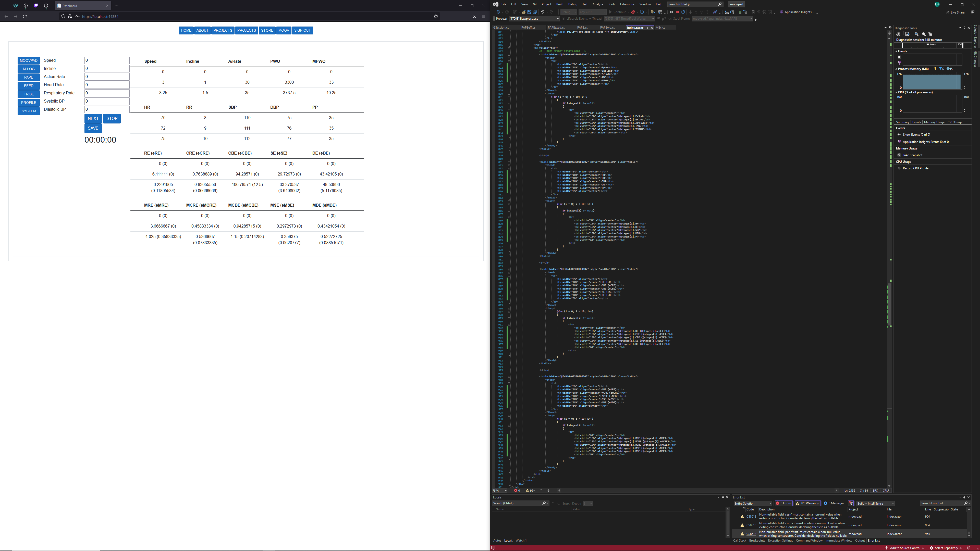This screenshot has height=551, width=980.
Task: Click the Feedback icon in the Visual Studio title area
Action: [972, 12]
